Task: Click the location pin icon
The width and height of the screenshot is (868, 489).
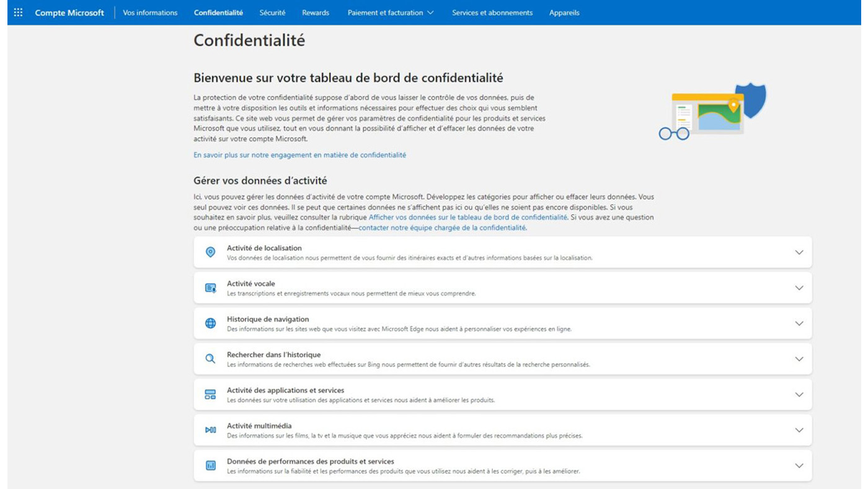Action: point(210,252)
